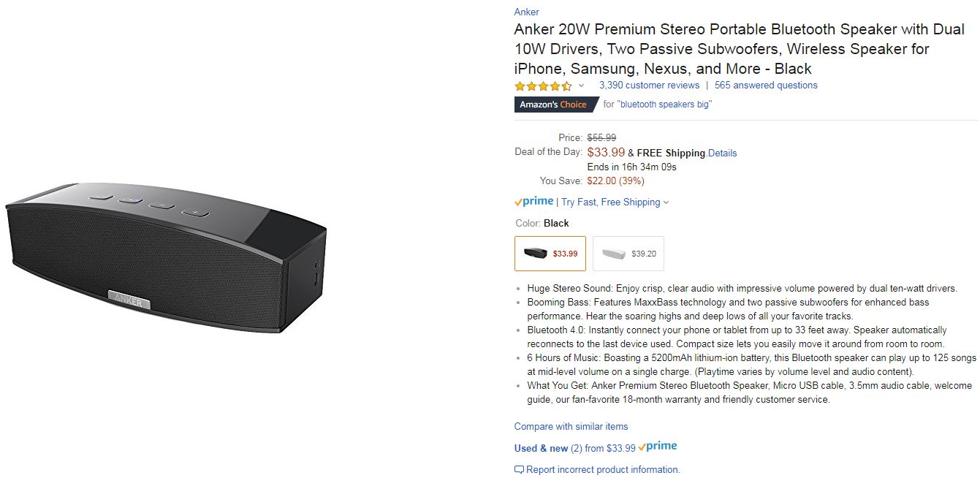Viewport: 980px width, 478px height.
Task: Click the Anker logo on the speaker
Action: [x=129, y=299]
